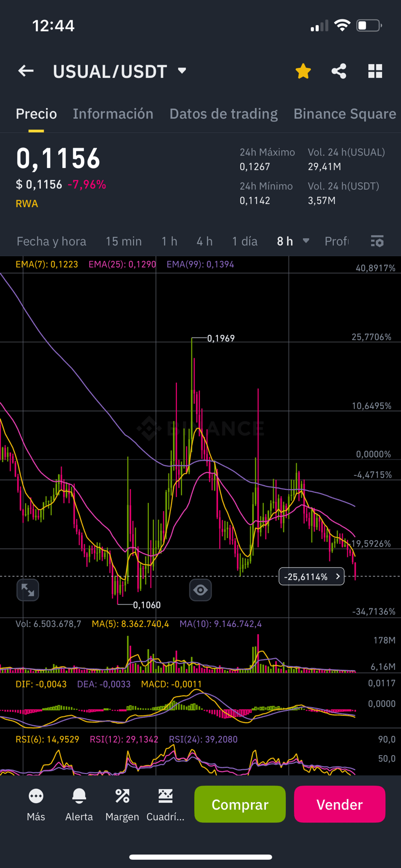
Task: Tap the DIF: -0,0043 label
Action: 41,684
